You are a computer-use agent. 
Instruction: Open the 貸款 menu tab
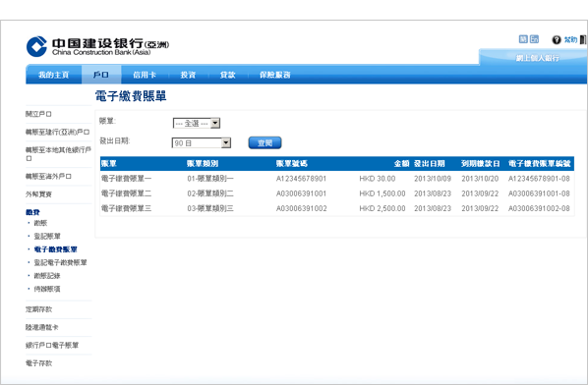(x=227, y=75)
